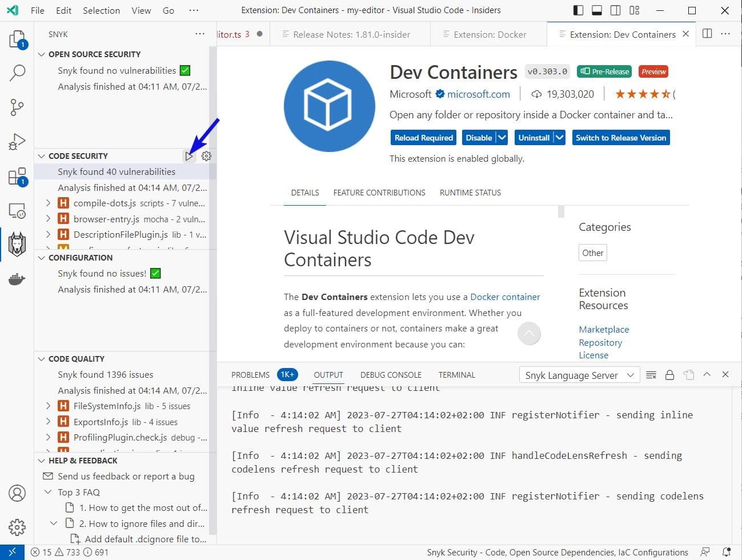Open the Snyk Language Server output dropdown
742x560 pixels.
[x=579, y=375]
